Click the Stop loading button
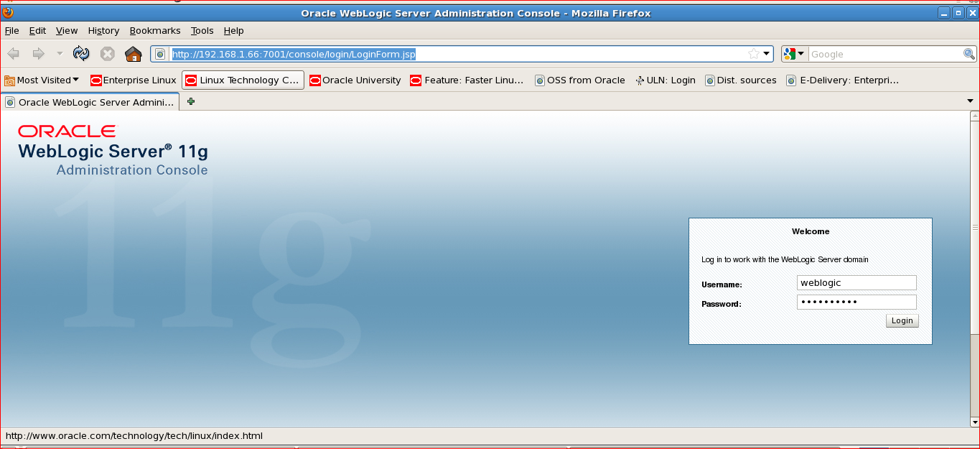This screenshot has height=449, width=980. tap(107, 54)
